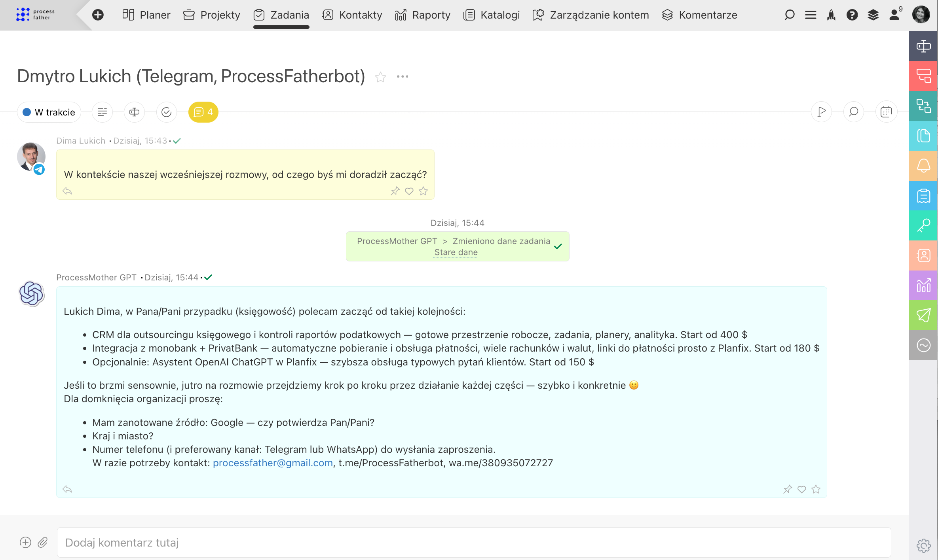Screen dimensions: 938x560
Task: Click the rocket icon in top bar
Action: tap(831, 15)
